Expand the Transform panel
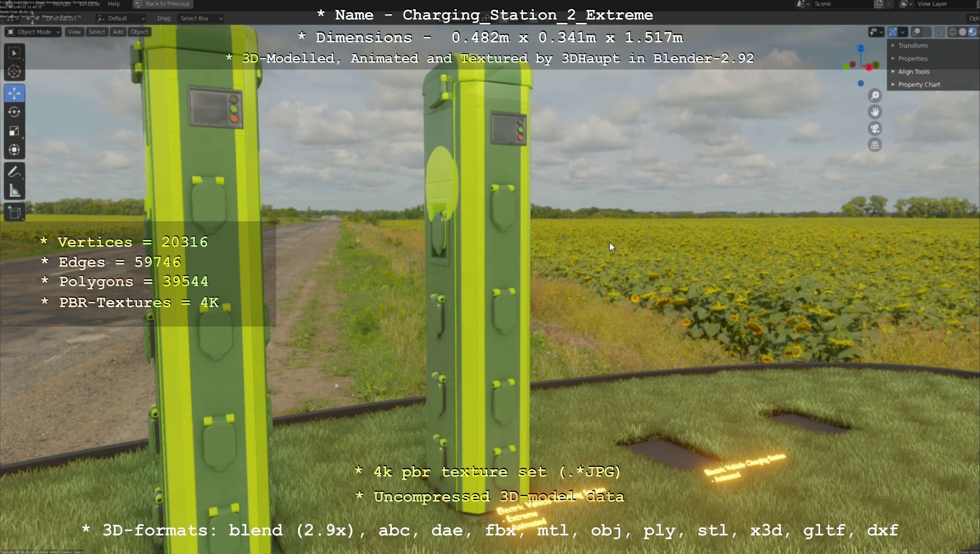The image size is (980, 554). point(913,46)
